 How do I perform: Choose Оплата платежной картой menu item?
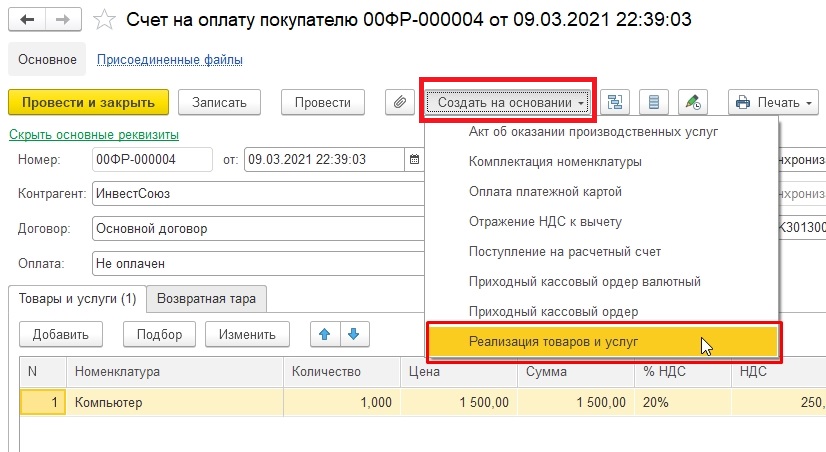601,192
